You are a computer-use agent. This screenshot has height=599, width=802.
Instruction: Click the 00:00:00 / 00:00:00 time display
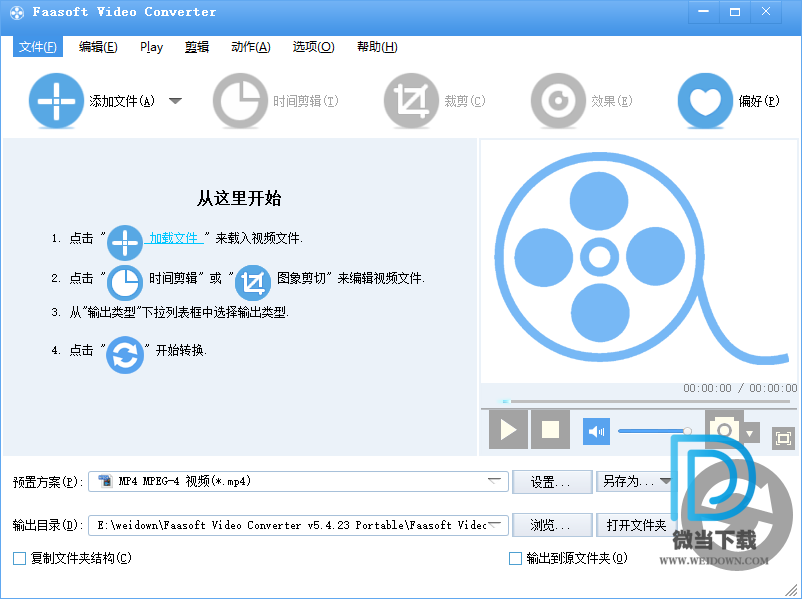[x=740, y=388]
